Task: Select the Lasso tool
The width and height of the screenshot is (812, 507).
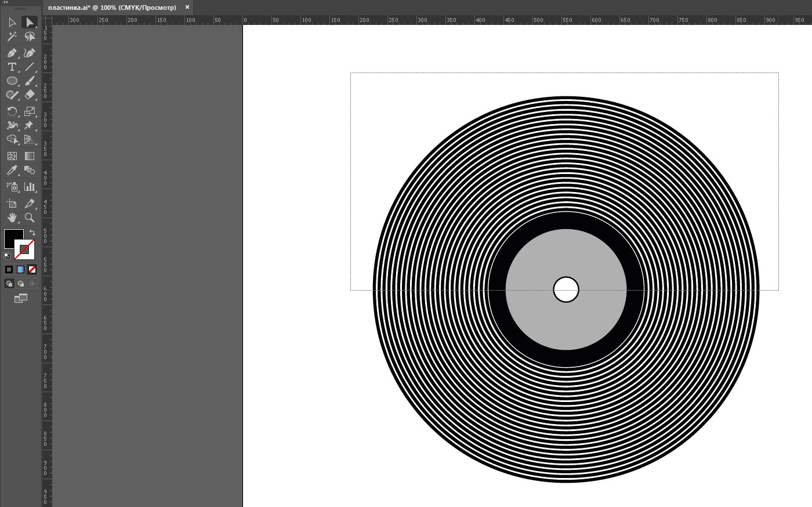Action: (x=30, y=37)
